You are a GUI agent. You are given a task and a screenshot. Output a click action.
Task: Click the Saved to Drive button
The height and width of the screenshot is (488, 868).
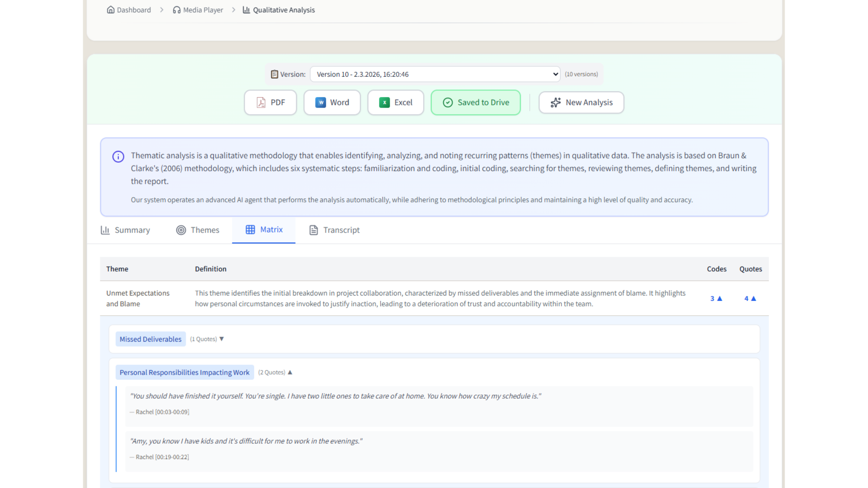click(476, 103)
